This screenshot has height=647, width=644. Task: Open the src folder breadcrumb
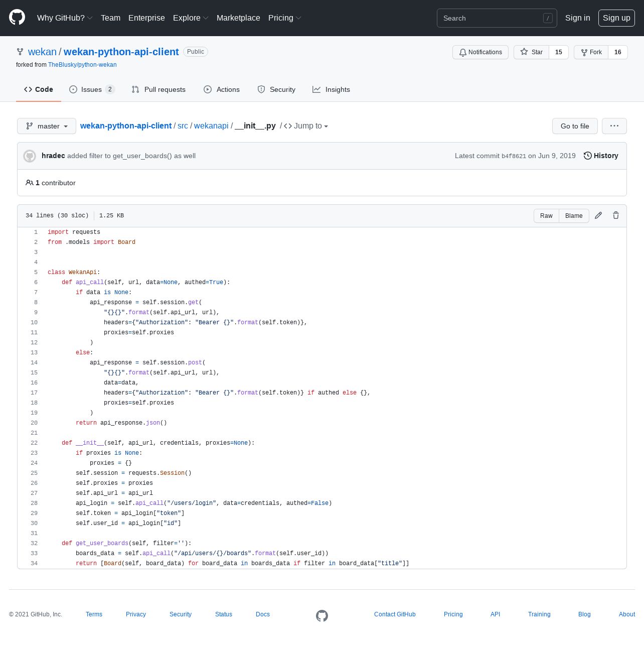183,126
